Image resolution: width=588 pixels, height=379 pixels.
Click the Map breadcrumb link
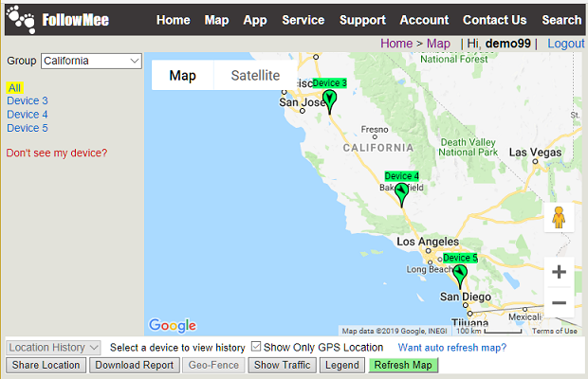click(x=438, y=44)
